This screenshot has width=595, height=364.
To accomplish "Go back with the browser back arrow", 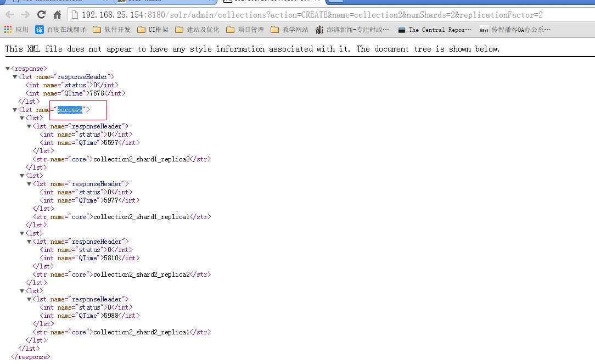I will 9,15.
